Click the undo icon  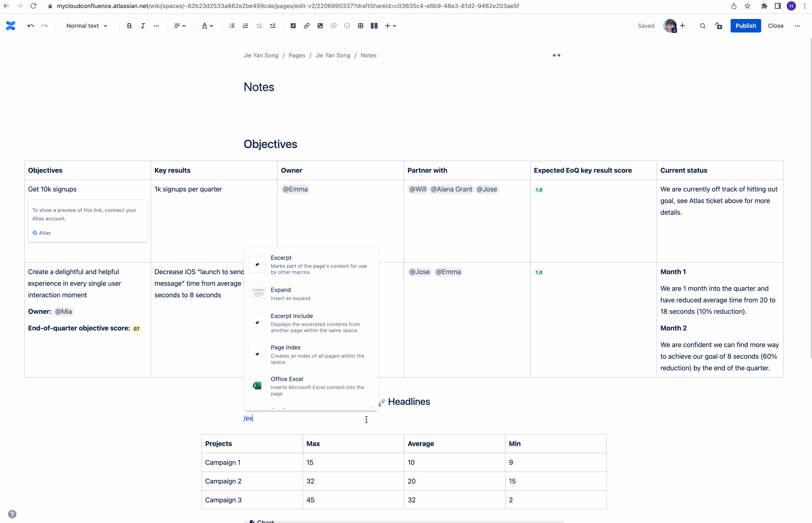point(31,26)
